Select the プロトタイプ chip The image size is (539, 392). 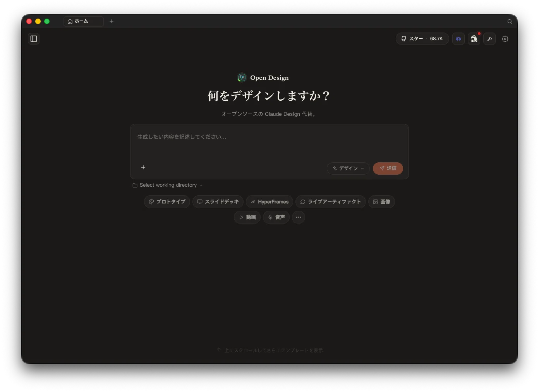(x=167, y=202)
